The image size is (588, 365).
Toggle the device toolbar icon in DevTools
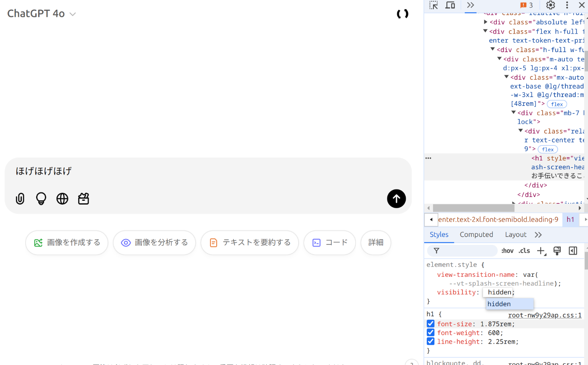point(450,5)
